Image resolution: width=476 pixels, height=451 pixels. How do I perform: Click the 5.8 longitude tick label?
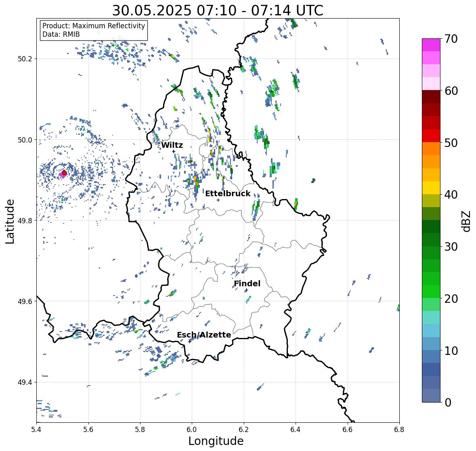click(140, 429)
